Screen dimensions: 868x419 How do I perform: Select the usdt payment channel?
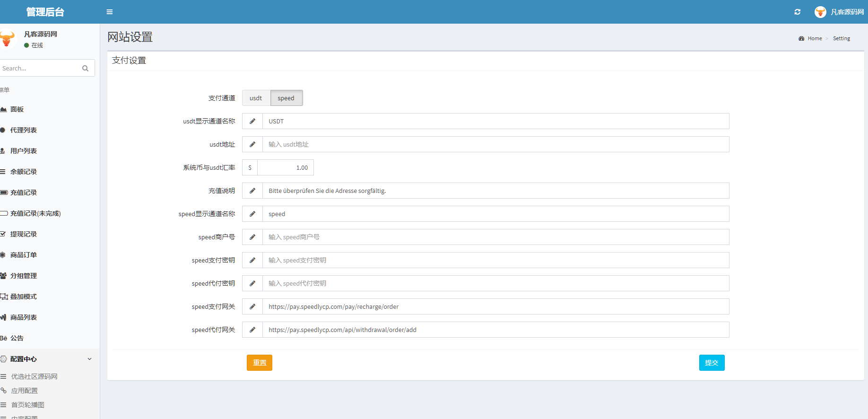pyautogui.click(x=256, y=98)
